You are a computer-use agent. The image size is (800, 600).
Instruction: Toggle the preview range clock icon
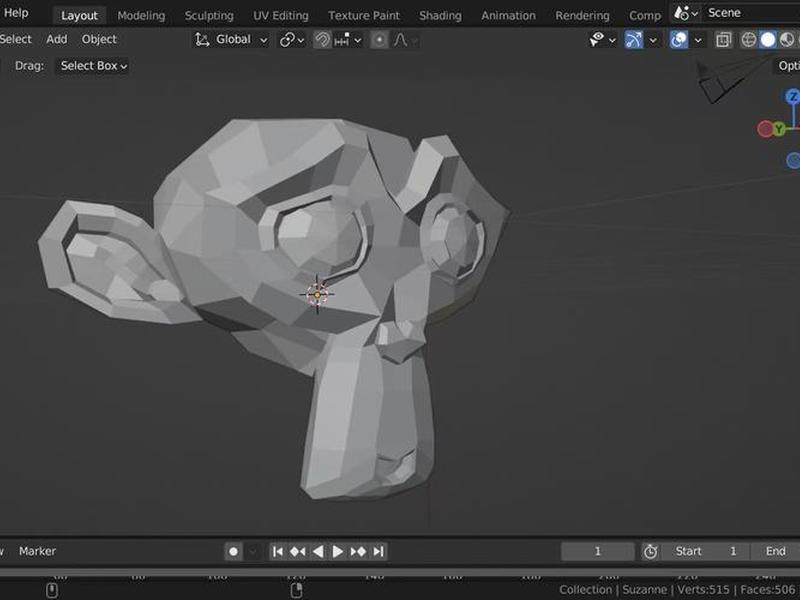point(650,552)
